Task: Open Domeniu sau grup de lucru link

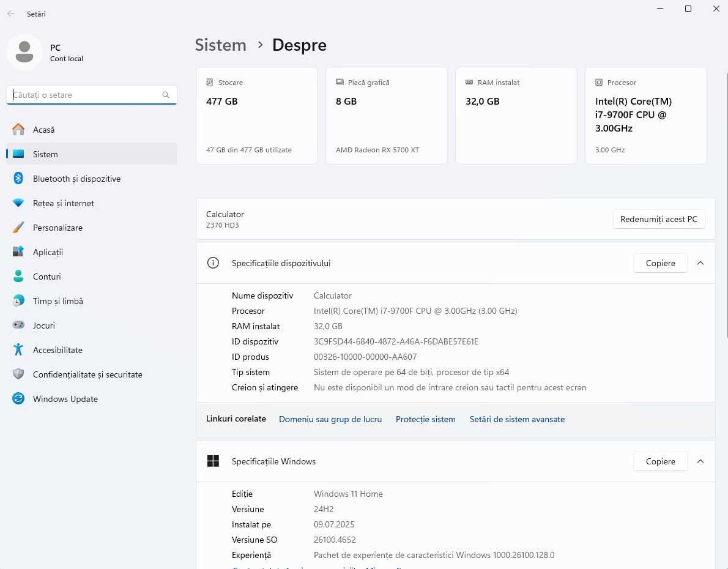Action: [330, 419]
